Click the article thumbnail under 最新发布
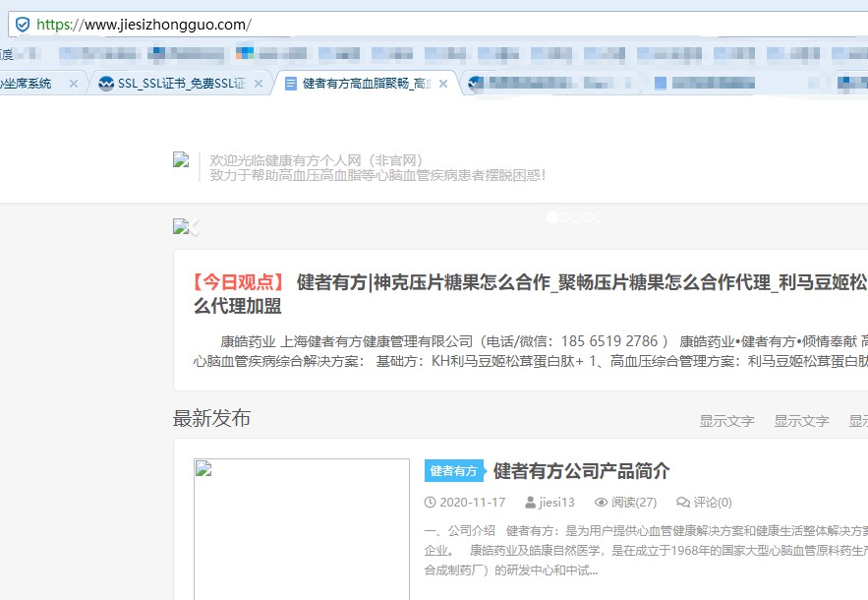 pyautogui.click(x=301, y=526)
